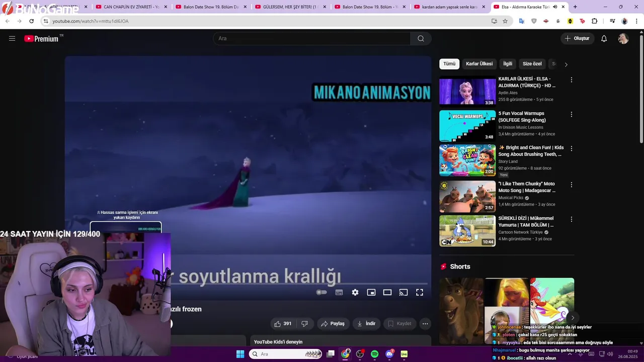Click the YouTube search magnifier button

click(x=421, y=39)
